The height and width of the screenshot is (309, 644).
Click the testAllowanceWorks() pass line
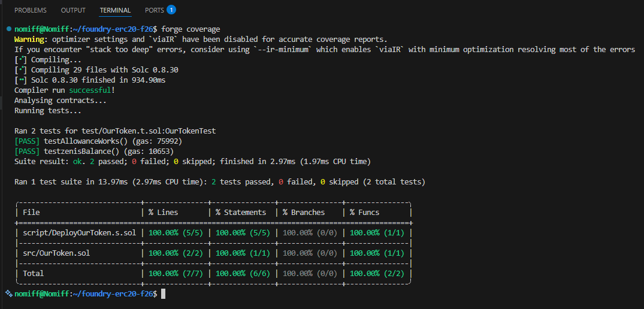pos(98,141)
